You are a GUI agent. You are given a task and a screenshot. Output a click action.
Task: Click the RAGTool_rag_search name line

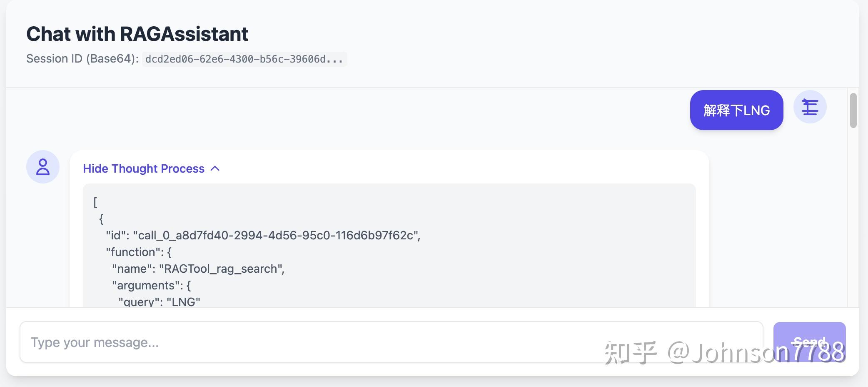tap(198, 269)
